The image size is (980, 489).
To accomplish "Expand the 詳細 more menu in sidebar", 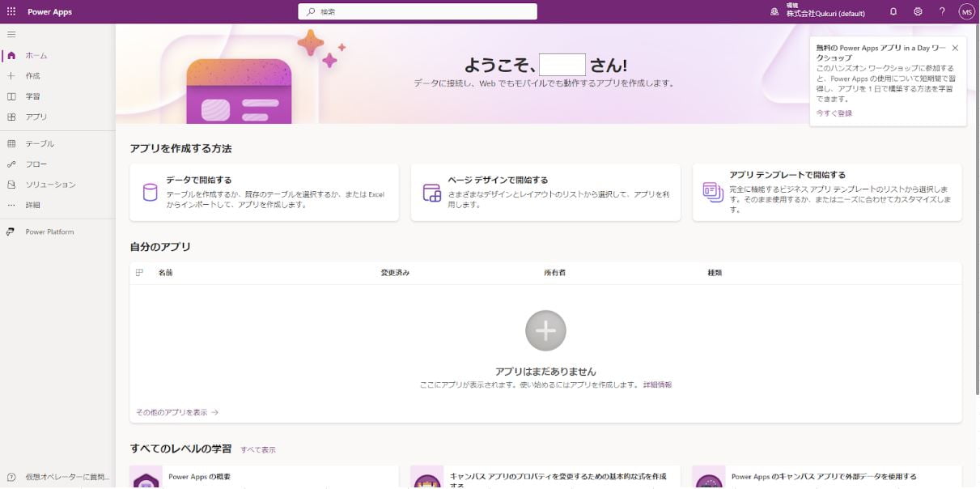I will (32, 206).
